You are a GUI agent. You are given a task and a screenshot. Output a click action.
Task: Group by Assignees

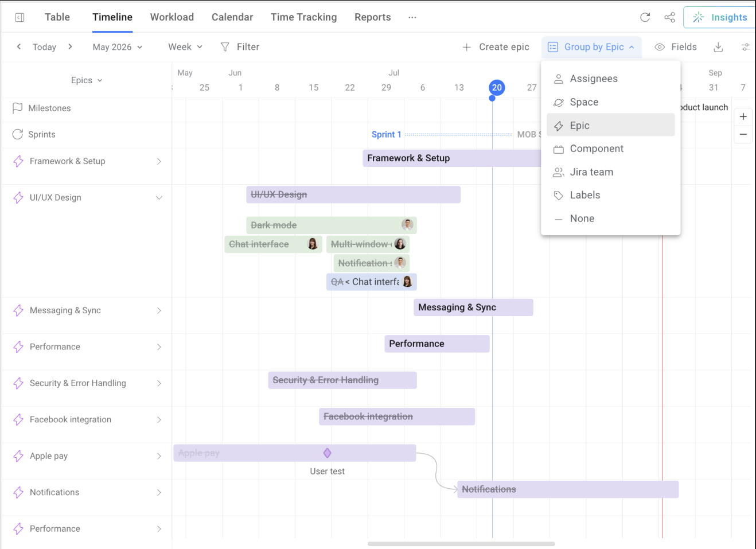(610, 79)
